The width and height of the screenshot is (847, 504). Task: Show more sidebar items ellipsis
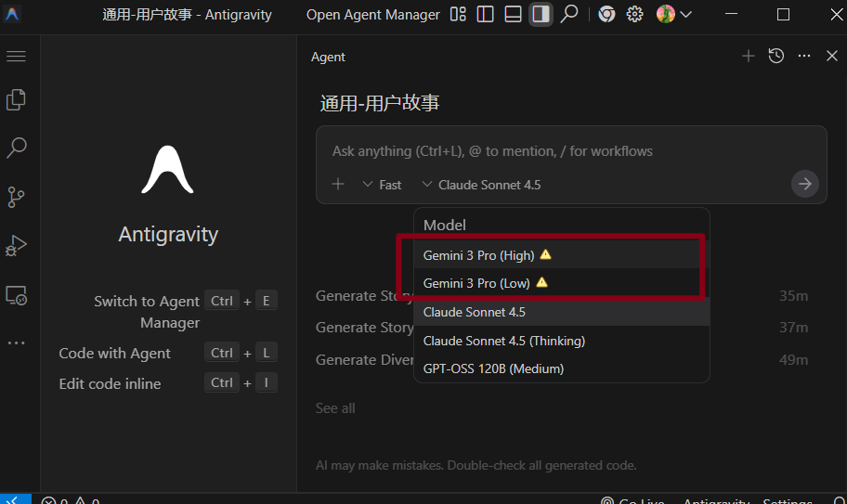click(x=16, y=342)
